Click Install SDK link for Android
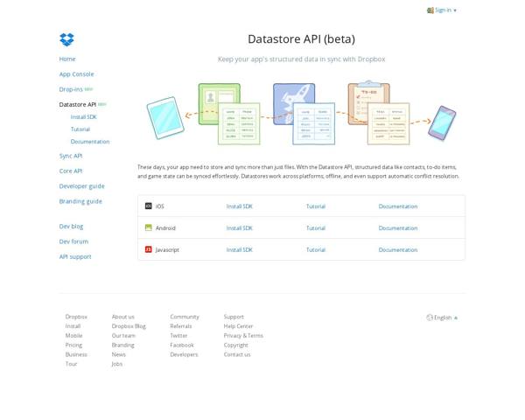Viewport: 525px width, 420px height. (x=239, y=228)
